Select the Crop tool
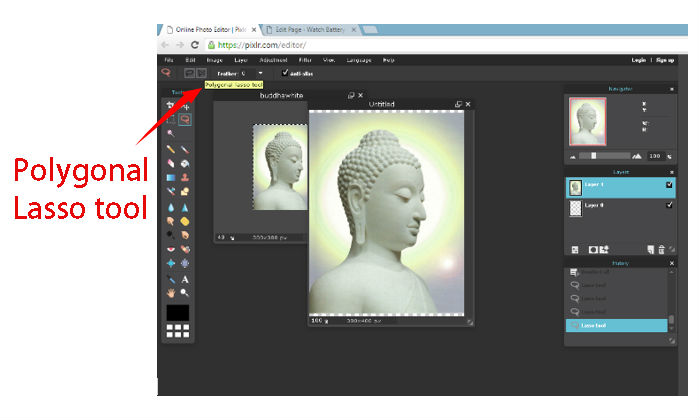Viewport: 700px width, 420px height. [x=171, y=106]
